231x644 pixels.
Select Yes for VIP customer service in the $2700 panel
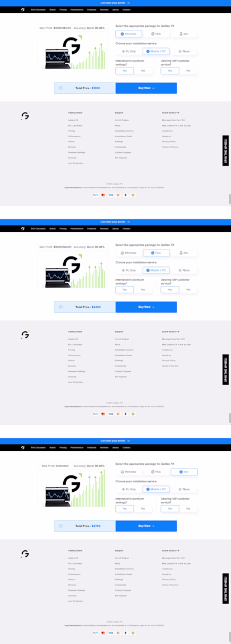click(x=170, y=508)
